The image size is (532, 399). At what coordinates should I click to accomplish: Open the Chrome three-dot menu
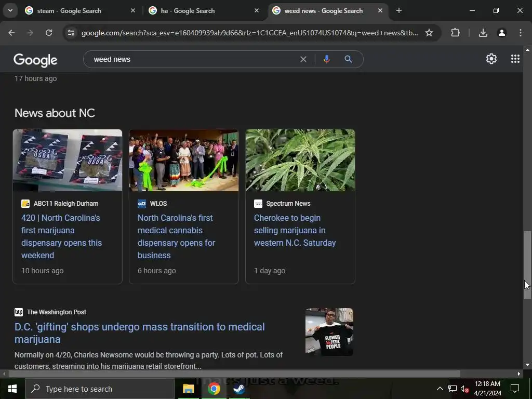[x=520, y=33]
